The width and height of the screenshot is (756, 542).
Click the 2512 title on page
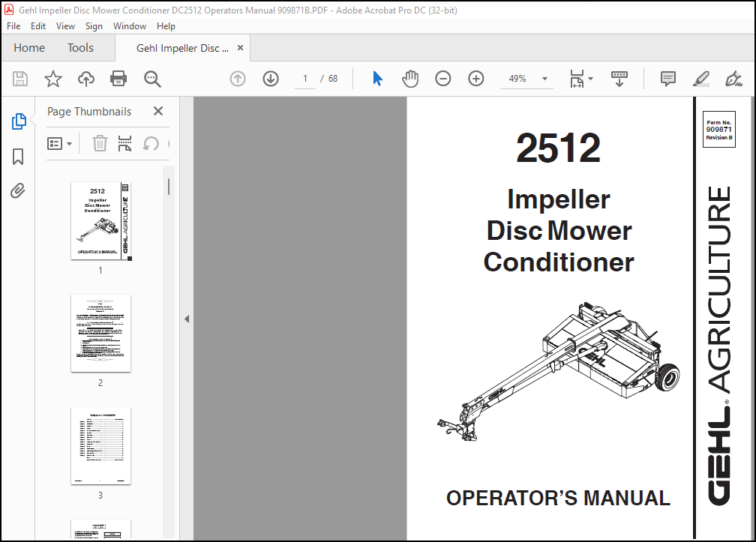tap(558, 148)
